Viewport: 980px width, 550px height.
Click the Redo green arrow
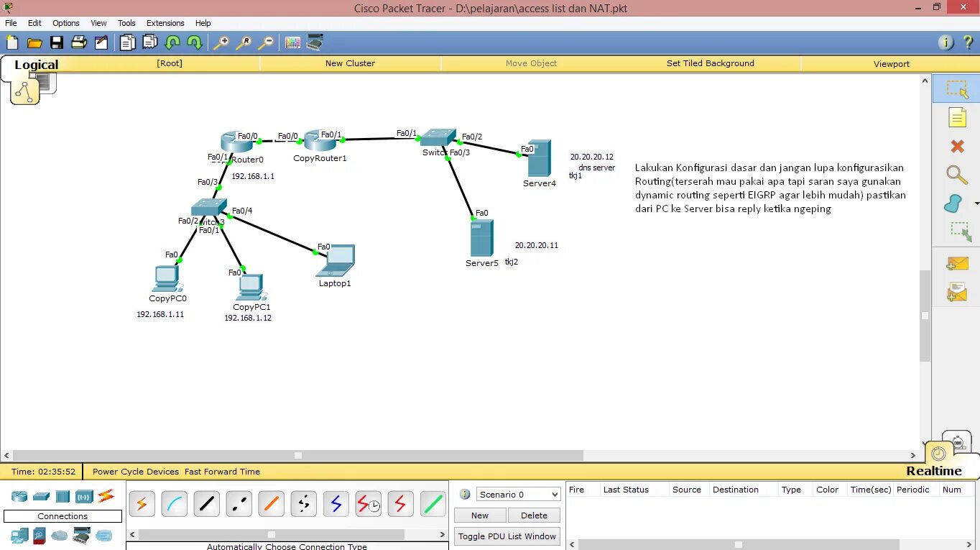pos(195,43)
